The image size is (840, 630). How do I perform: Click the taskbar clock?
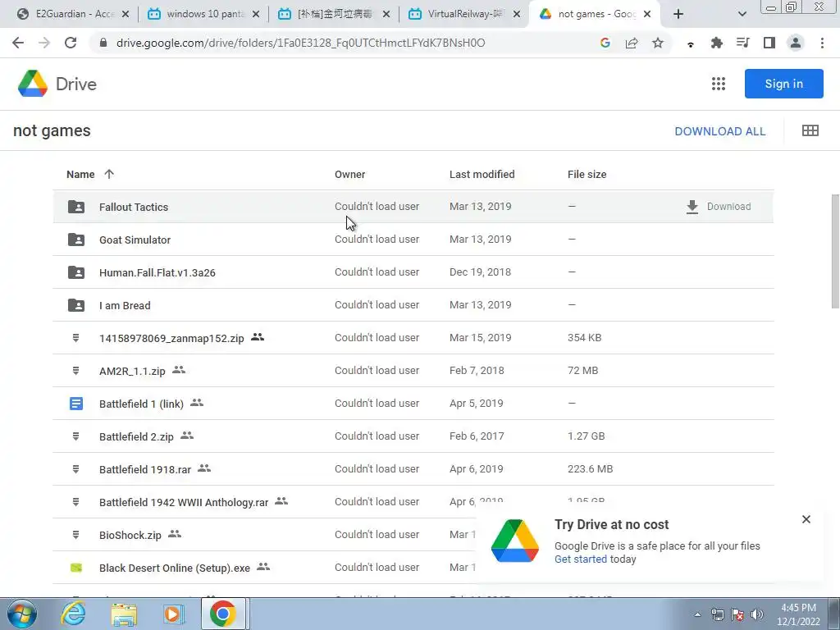(798, 614)
